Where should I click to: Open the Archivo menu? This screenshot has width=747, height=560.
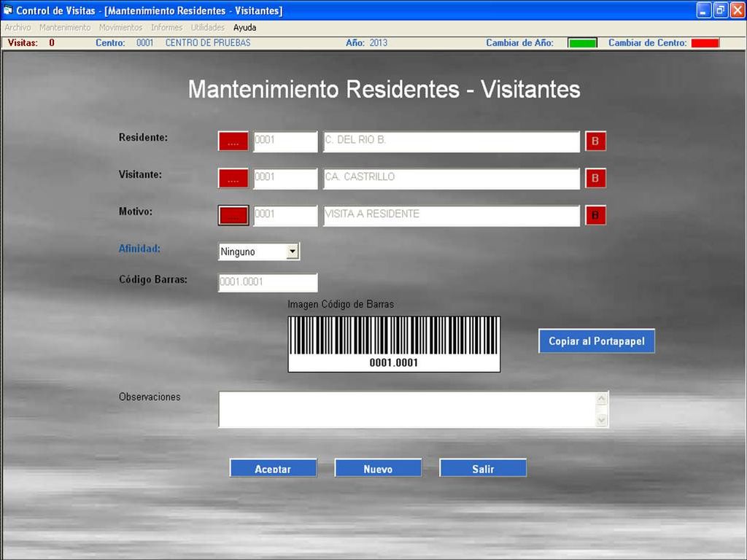(18, 28)
